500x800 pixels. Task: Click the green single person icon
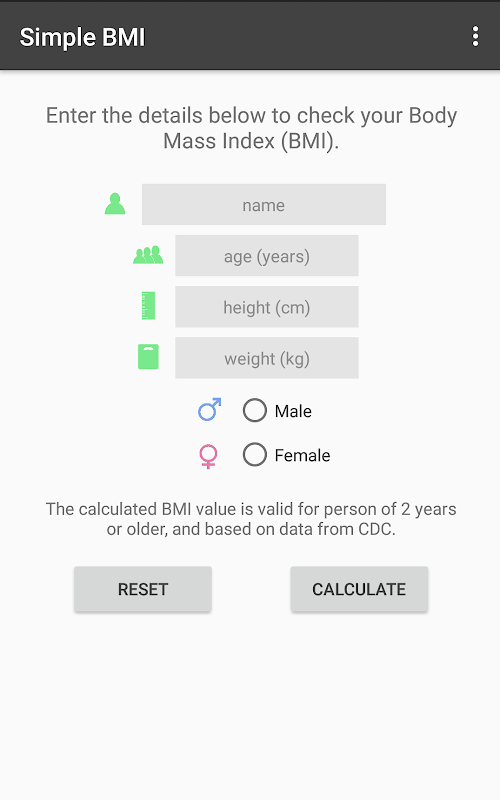coord(115,204)
